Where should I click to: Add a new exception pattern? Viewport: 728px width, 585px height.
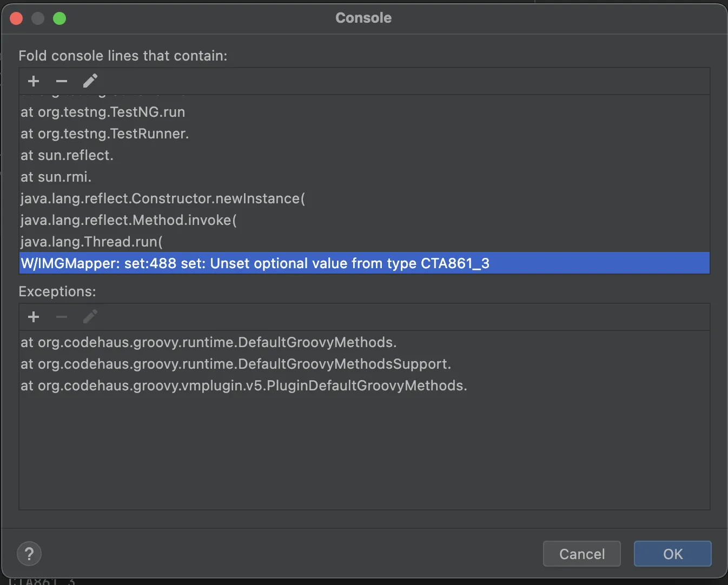point(34,317)
